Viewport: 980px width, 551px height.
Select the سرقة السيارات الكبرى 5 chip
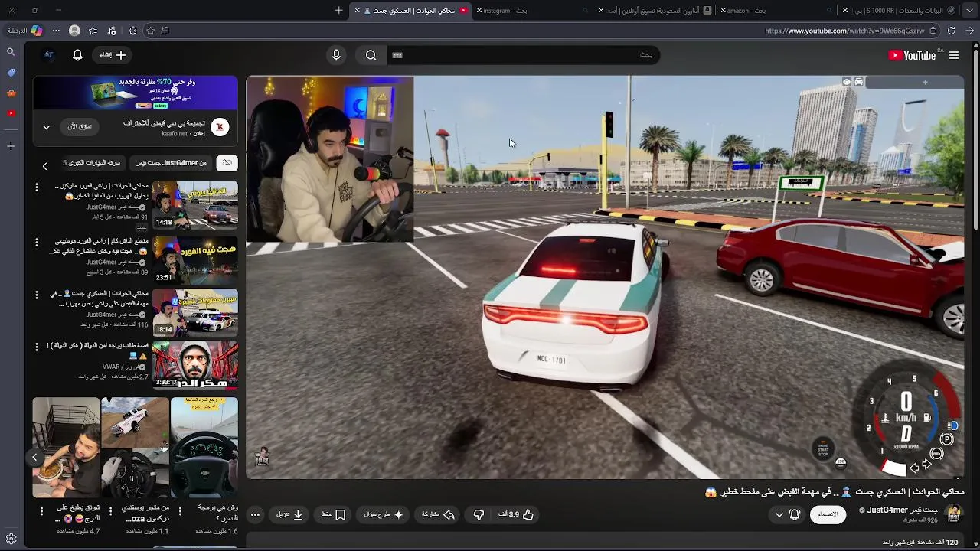coord(91,163)
